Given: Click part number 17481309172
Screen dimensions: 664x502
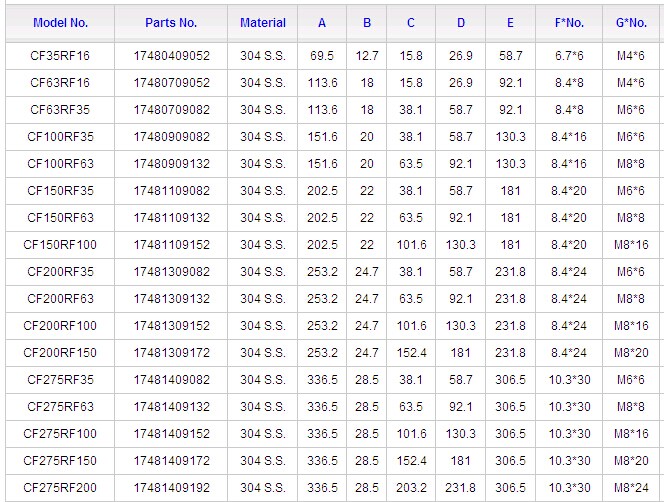Looking at the screenshot, I should (172, 353).
